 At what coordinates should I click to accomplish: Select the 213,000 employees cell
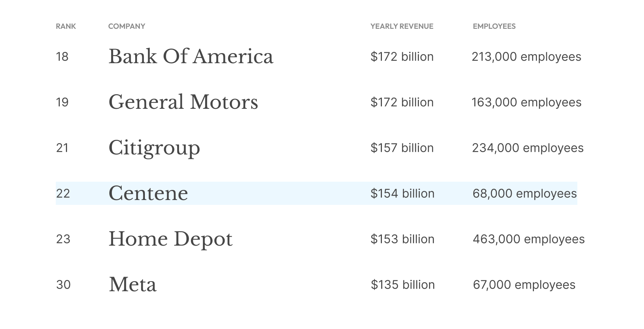click(x=526, y=56)
